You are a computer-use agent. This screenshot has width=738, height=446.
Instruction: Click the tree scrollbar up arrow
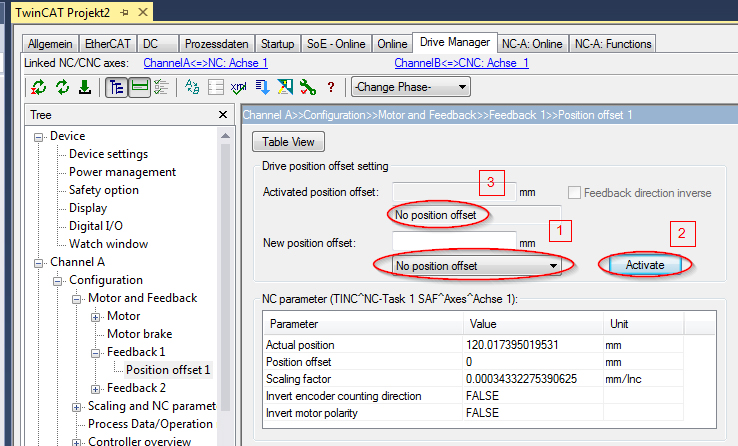tap(225, 135)
